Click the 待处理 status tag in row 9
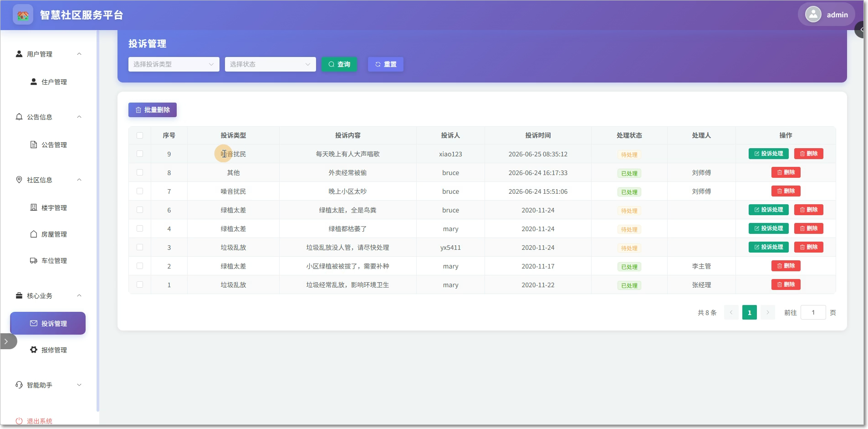Screen dimensions: 868x429 point(629,155)
